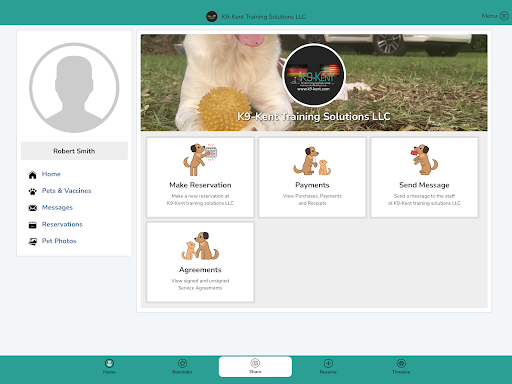
Task: Click the photos icon beside Pet Photos
Action: tap(32, 242)
